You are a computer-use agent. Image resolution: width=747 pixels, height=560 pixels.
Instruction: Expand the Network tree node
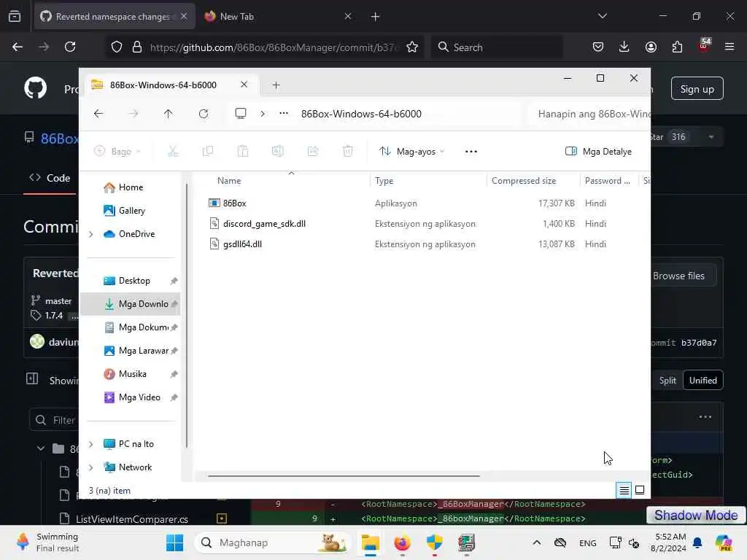click(91, 467)
